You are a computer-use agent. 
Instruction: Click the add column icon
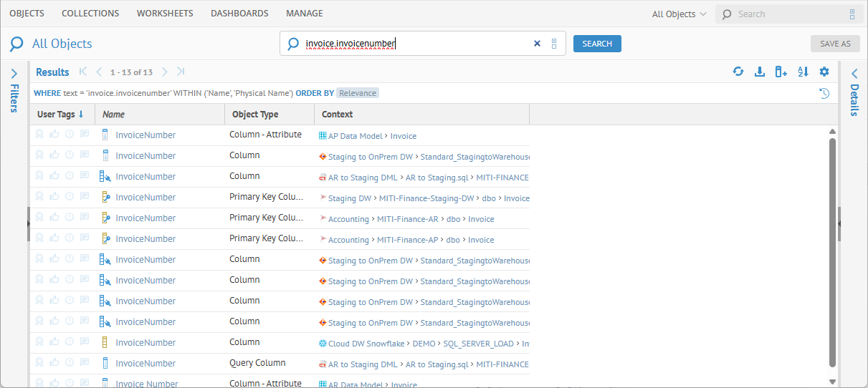tap(781, 72)
